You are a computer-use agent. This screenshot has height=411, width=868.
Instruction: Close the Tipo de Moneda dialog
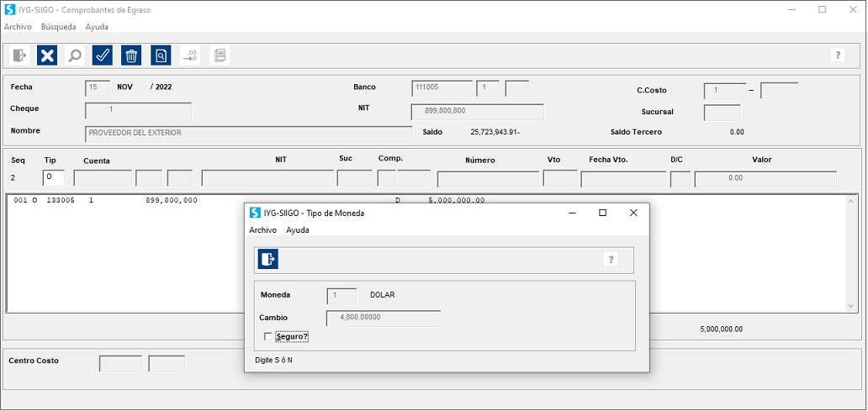(x=634, y=213)
